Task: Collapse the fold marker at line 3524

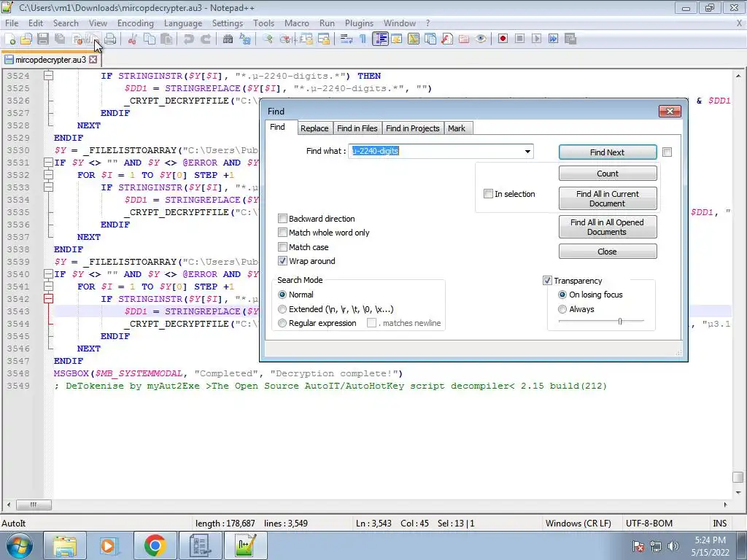Action: tap(49, 76)
